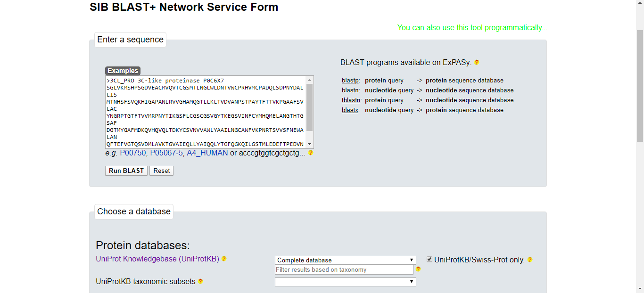Open UniProtKB taxonomic subsets dropdown
The image size is (644, 293).
click(x=346, y=282)
